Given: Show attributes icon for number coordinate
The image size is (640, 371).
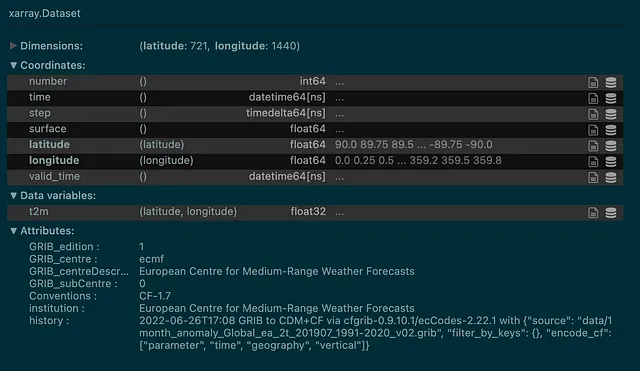Looking at the screenshot, I should click(593, 82).
